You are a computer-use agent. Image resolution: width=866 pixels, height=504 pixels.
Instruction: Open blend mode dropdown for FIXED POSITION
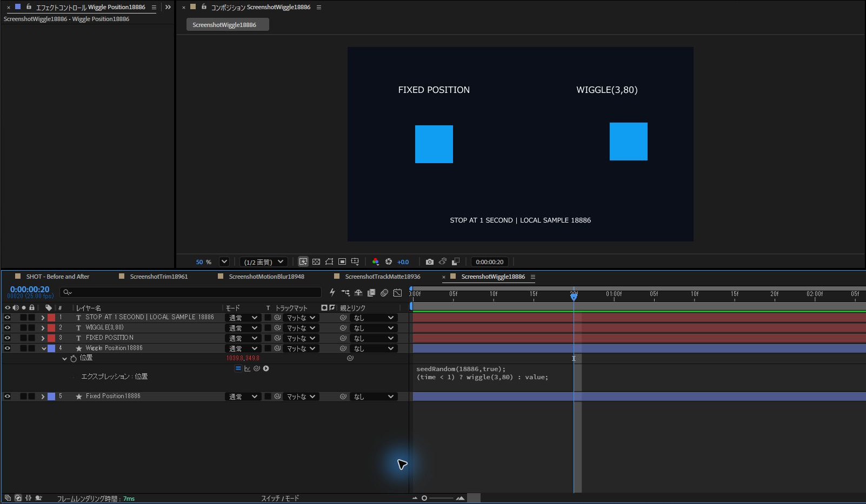243,338
